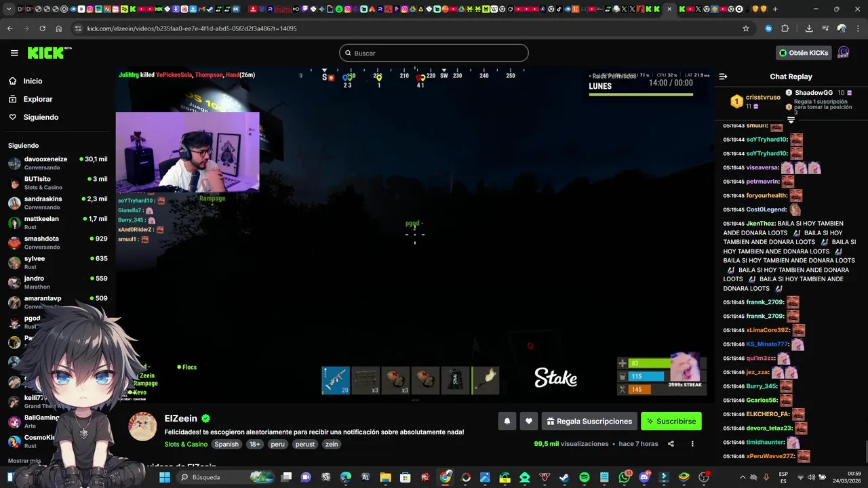Click JkenThoz username in chat
Image resolution: width=868 pixels, height=488 pixels.
coord(760,224)
